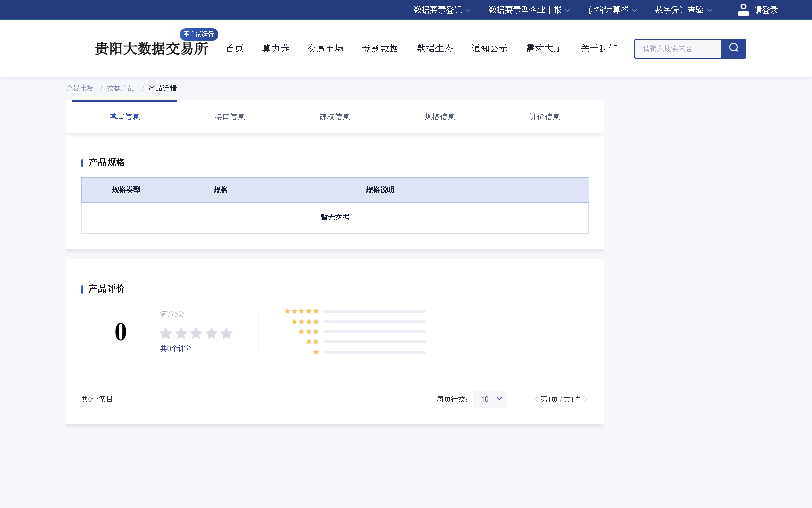The width and height of the screenshot is (812, 508).
Task: Open 数字凭证查验 dropdown menu
Action: point(684,10)
